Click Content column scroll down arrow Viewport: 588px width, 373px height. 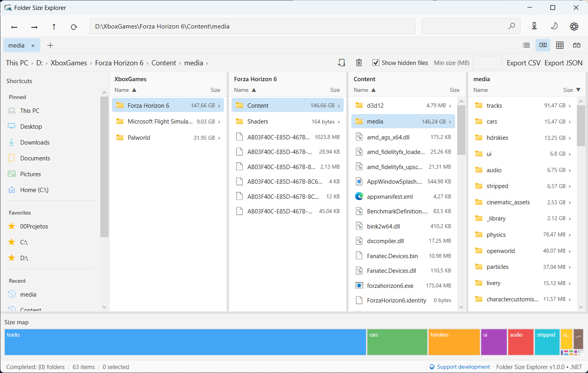pyautogui.click(x=461, y=307)
